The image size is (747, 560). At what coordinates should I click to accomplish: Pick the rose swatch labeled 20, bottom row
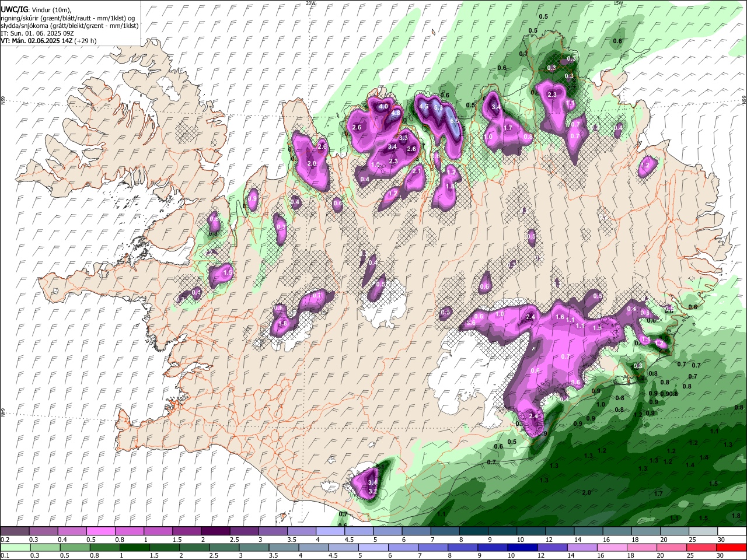pos(672,547)
